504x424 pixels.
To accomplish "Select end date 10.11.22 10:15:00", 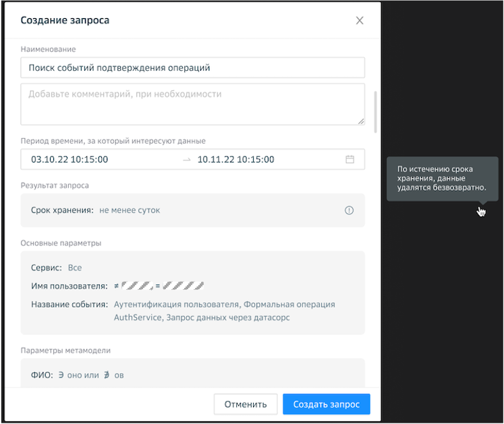I will pos(235,160).
